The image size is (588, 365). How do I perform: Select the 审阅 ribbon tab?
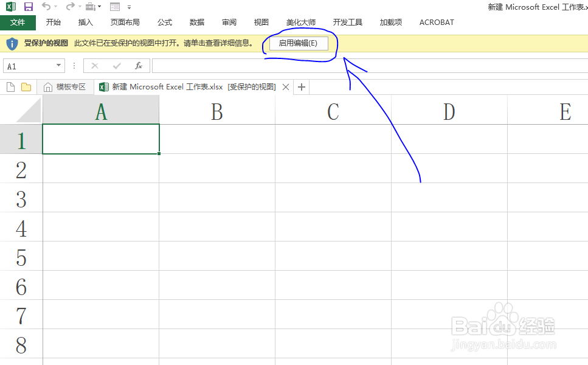point(229,23)
